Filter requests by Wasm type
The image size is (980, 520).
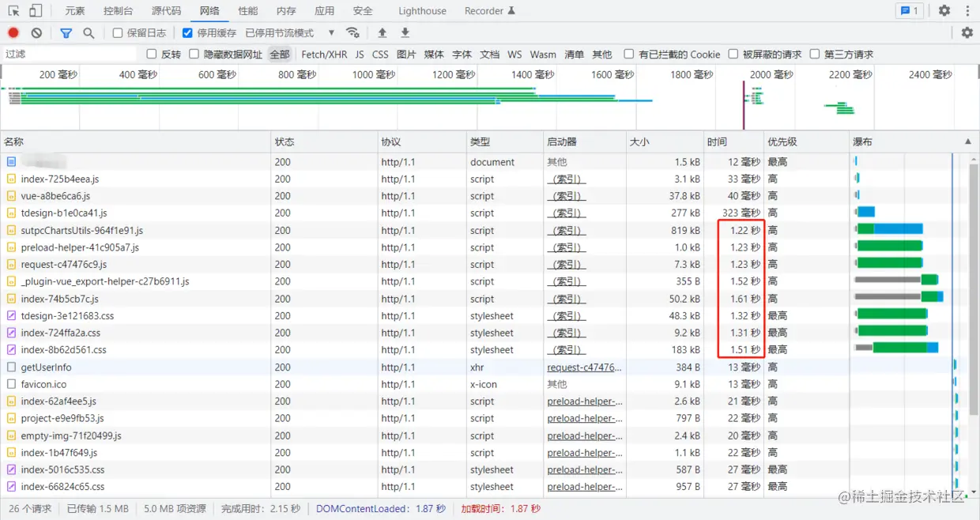[x=543, y=55]
